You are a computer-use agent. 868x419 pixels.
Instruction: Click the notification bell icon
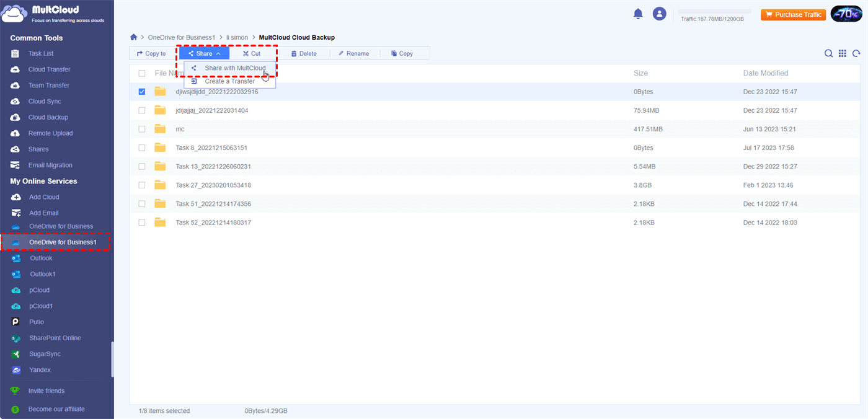point(638,14)
